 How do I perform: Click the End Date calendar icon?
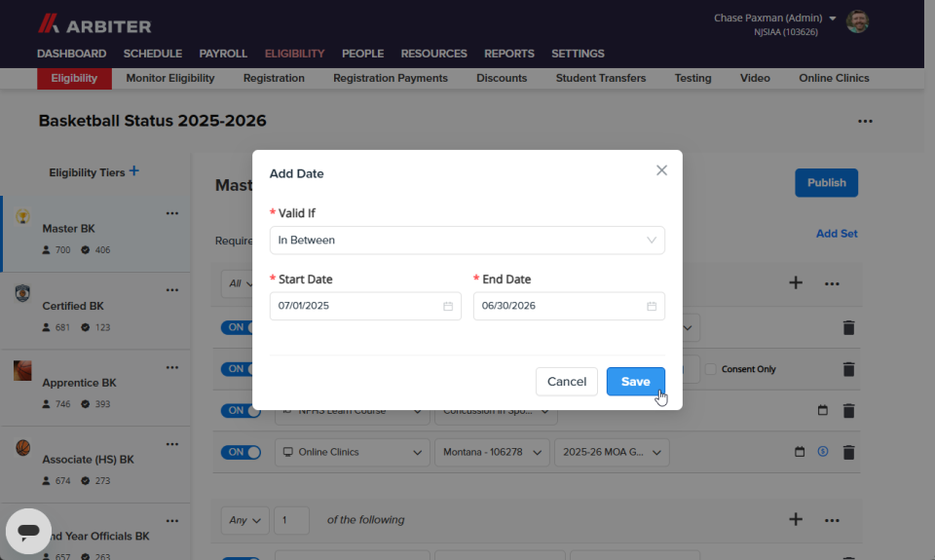(652, 306)
